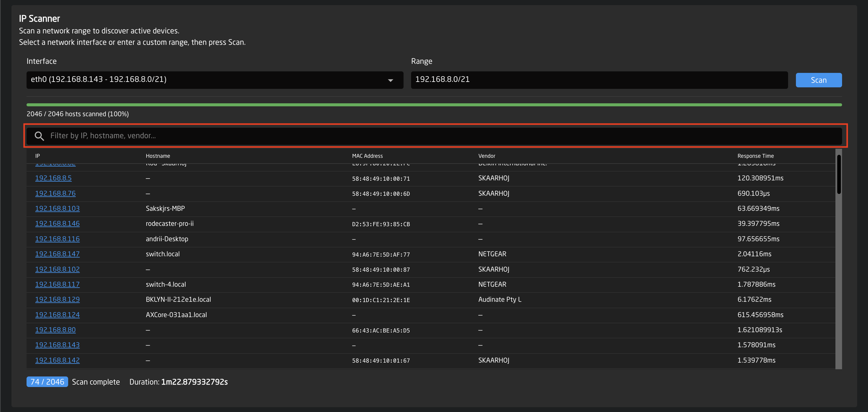This screenshot has width=868, height=412.
Task: Open the Interface dropdown arrow
Action: pos(390,80)
